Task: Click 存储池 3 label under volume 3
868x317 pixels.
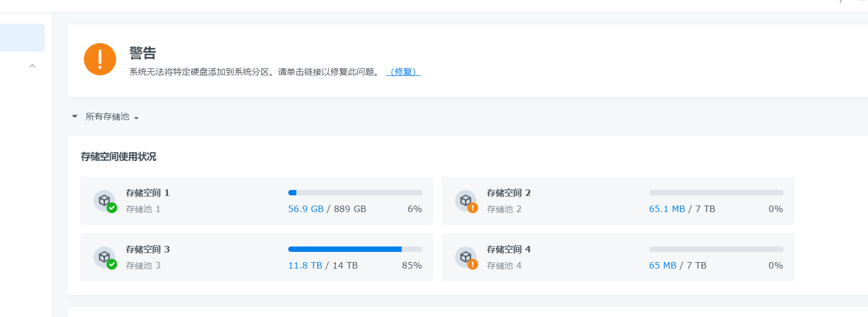Action: pyautogui.click(x=143, y=265)
